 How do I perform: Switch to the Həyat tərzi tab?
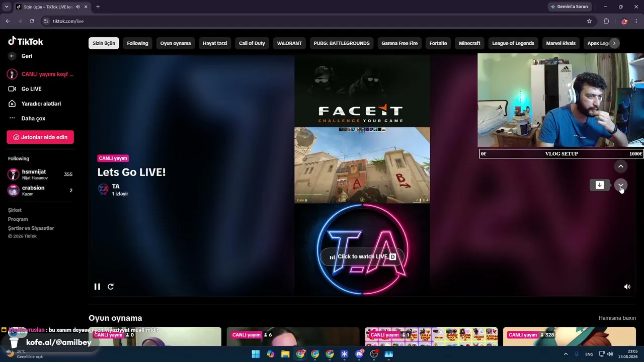click(x=215, y=43)
